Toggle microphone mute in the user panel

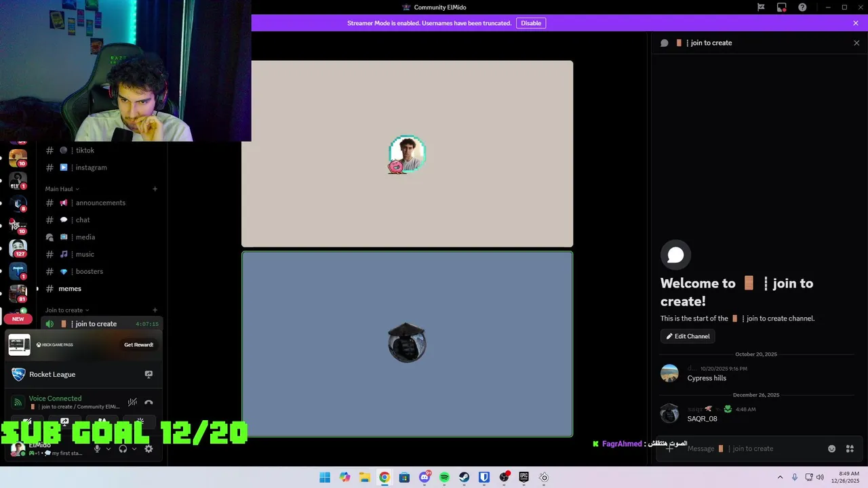click(97, 449)
